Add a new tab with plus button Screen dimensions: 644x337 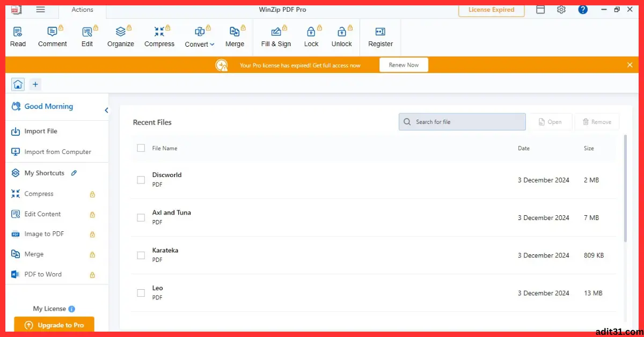click(35, 84)
